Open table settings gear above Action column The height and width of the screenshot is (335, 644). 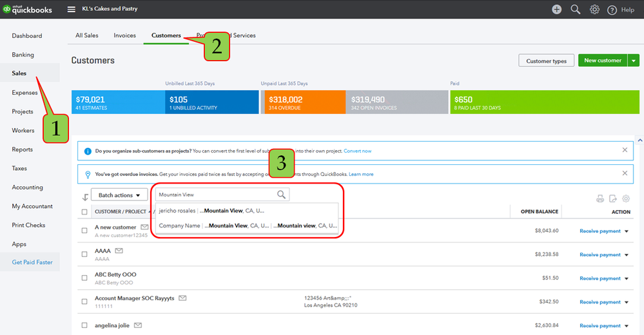click(x=626, y=198)
